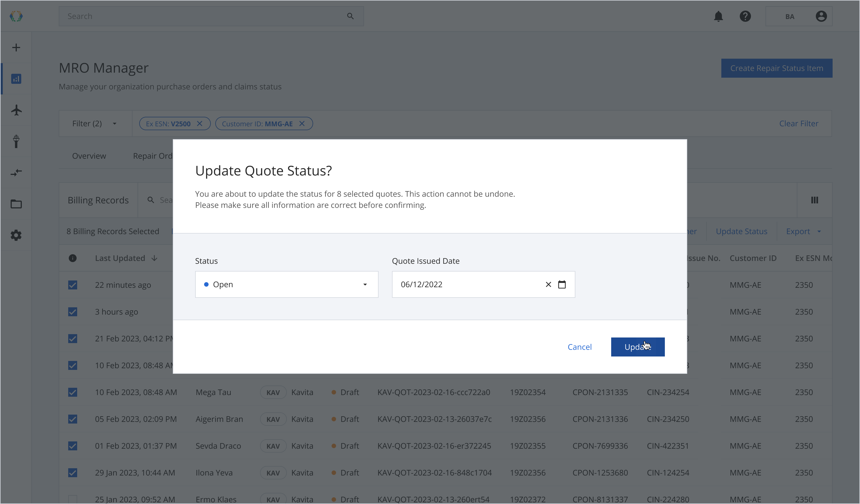Screen dimensions: 860x504
Task: Uncheck the 22 minutes ago row checkbox
Action: pos(73,285)
